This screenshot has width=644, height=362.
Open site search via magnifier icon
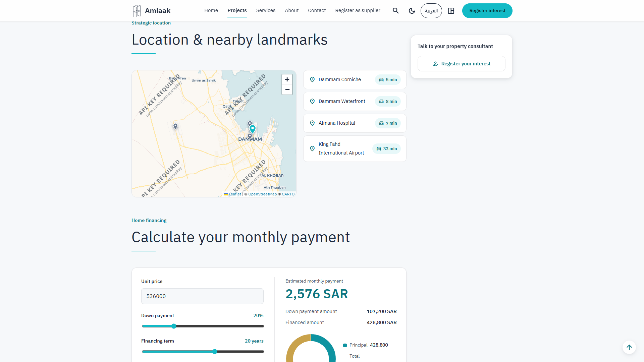[396, 11]
